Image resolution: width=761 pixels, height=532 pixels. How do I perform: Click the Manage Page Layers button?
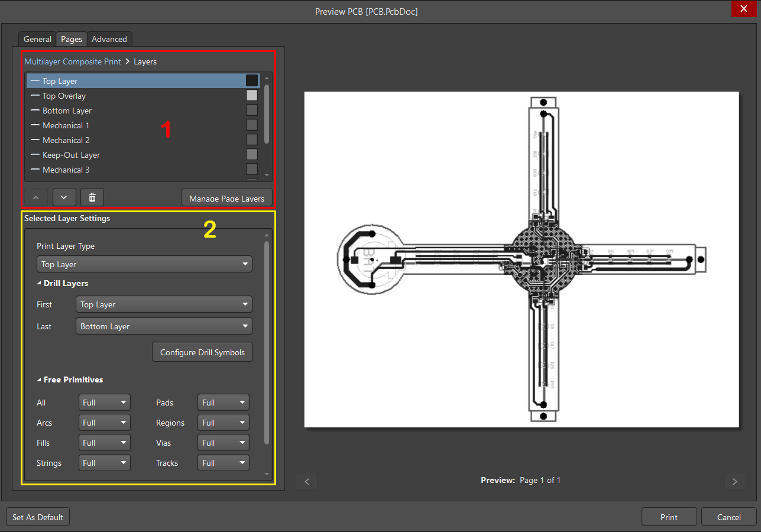[226, 198]
